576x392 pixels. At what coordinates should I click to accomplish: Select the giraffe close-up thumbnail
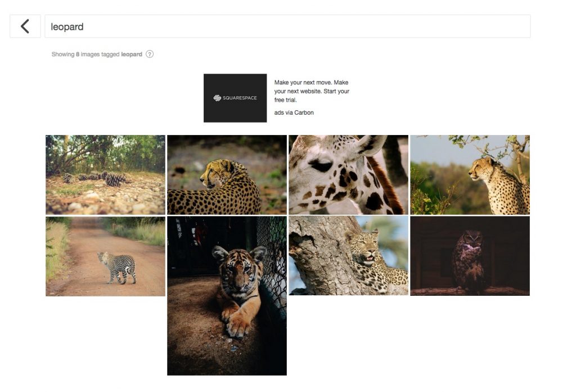[x=348, y=174]
